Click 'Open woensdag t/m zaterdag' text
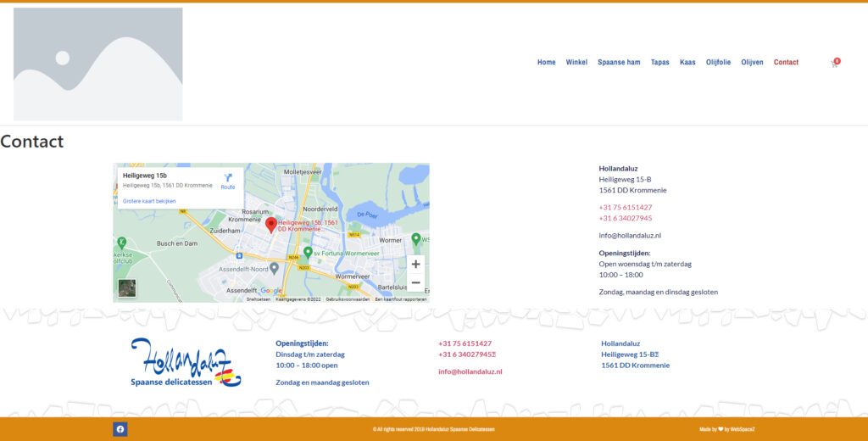This screenshot has width=868, height=441. 645,265
